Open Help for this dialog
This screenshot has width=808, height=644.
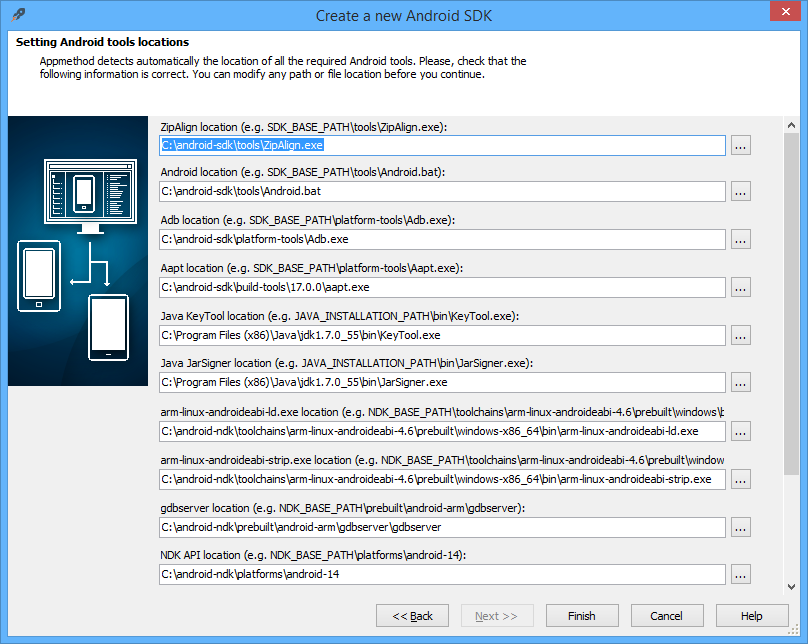pyautogui.click(x=751, y=616)
